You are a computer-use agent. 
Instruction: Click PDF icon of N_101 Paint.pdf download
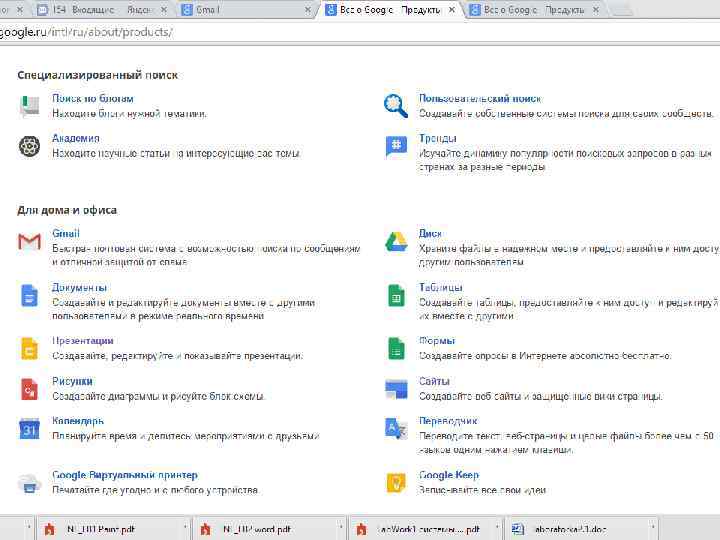(x=49, y=529)
